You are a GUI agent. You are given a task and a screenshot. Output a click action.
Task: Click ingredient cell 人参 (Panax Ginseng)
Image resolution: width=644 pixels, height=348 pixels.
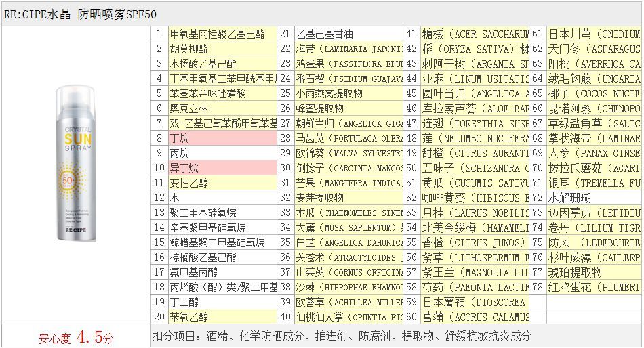594,153
